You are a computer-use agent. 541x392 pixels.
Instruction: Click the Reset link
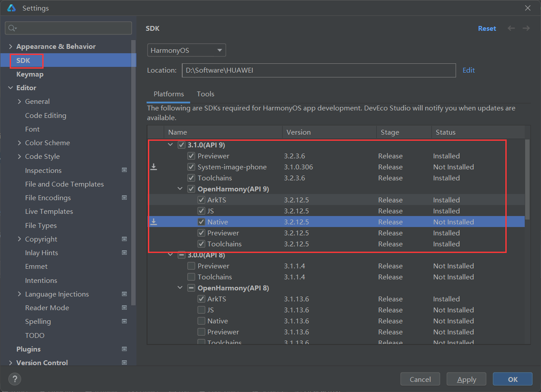pyautogui.click(x=487, y=28)
